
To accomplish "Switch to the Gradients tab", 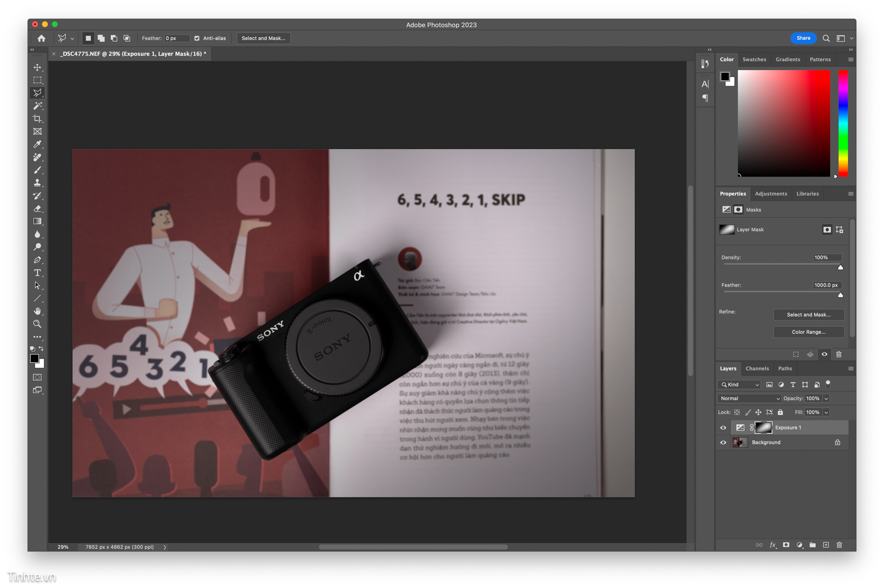I will 788,60.
